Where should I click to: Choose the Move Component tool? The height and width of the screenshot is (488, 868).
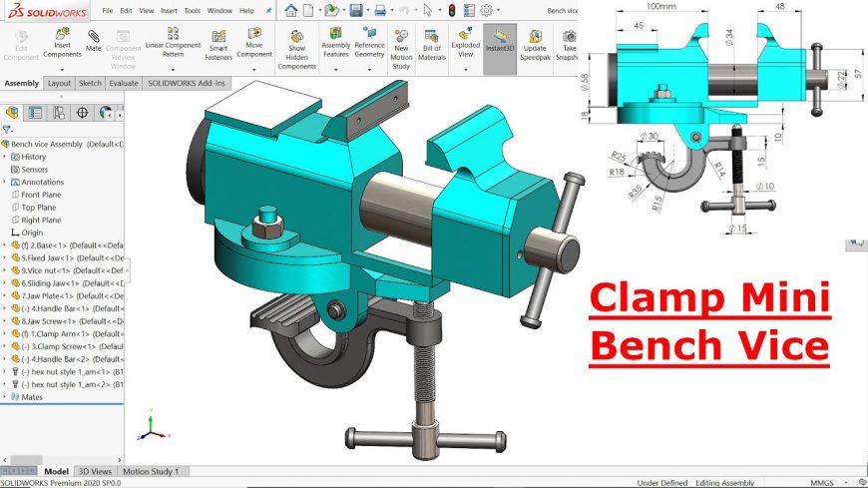[x=254, y=43]
